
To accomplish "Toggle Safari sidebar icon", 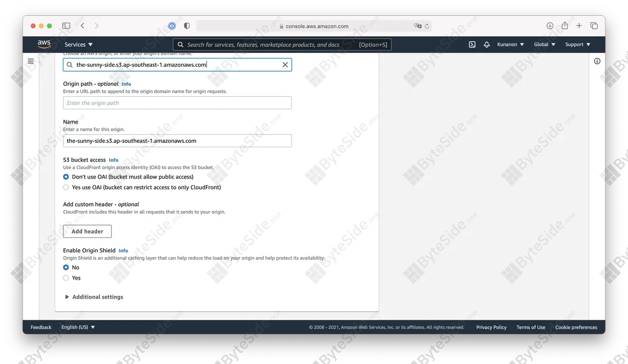I will pos(66,26).
